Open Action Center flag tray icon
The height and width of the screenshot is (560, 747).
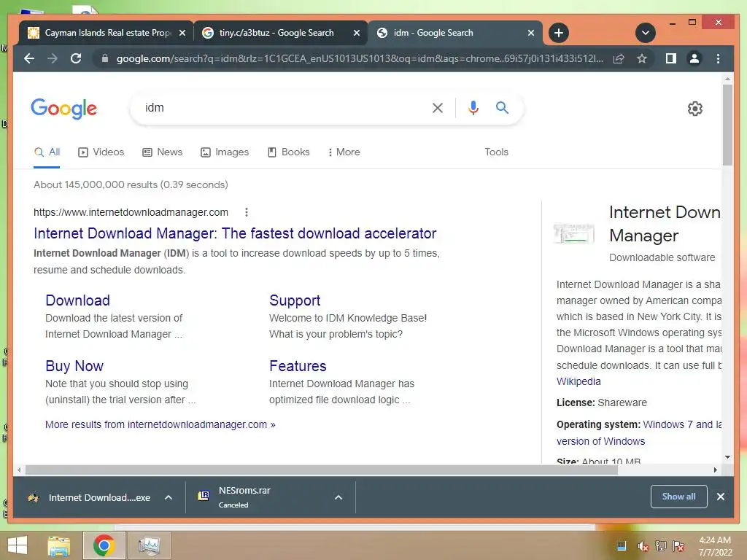(678, 546)
